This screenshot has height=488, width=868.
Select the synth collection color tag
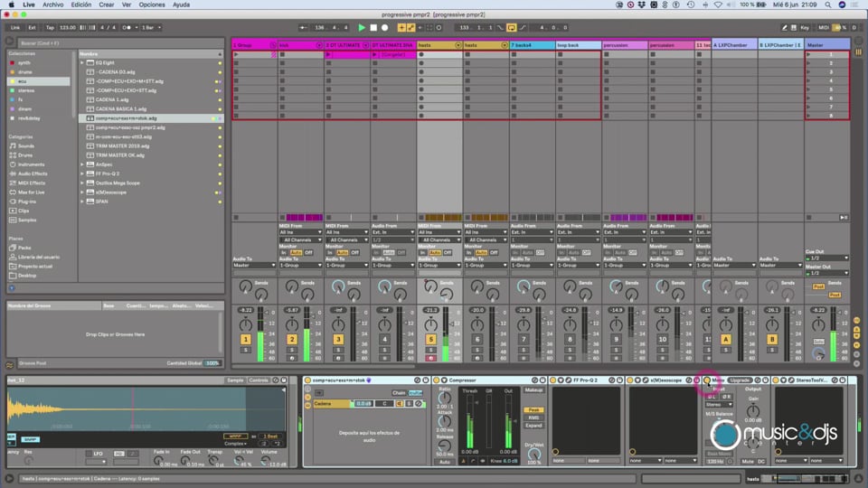tap(12, 62)
